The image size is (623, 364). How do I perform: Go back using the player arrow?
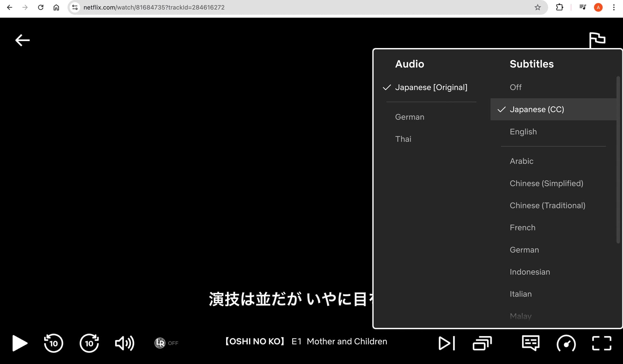[22, 40]
